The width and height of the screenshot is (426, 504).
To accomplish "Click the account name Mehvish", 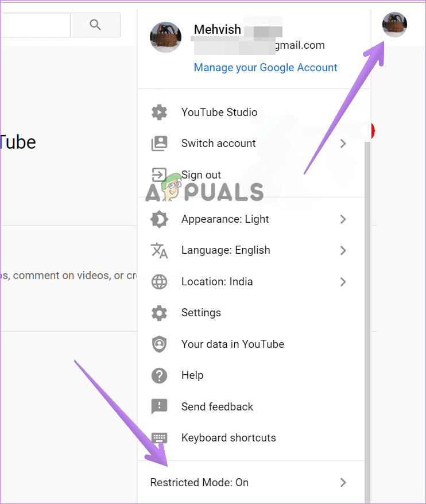I will tap(218, 30).
